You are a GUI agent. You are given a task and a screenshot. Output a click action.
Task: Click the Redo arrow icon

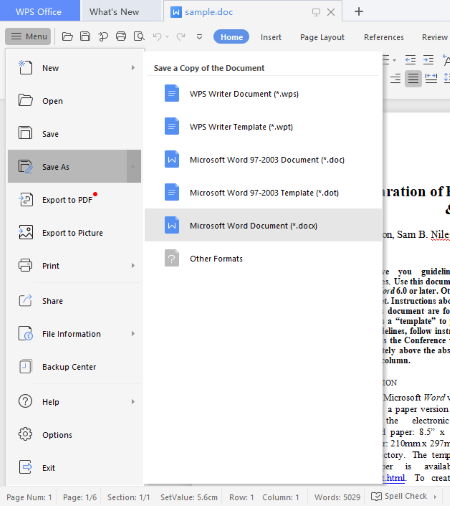click(181, 36)
